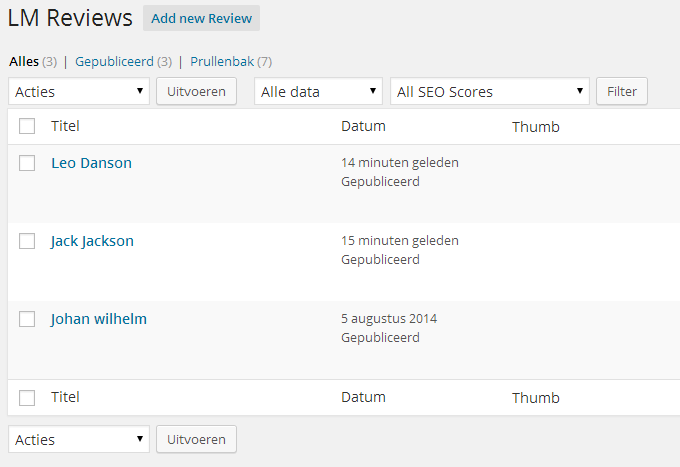Check the Leo Danson row checkbox
The image size is (680, 467).
tap(27, 163)
